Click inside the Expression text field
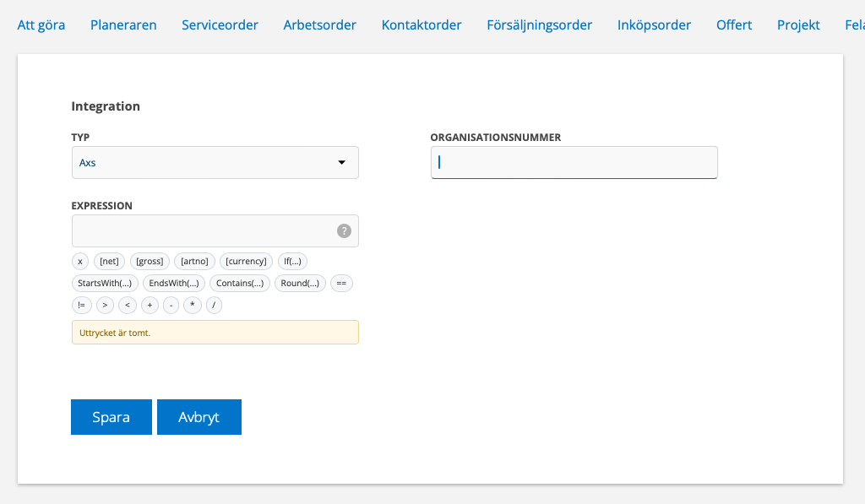The height and width of the screenshot is (504, 865). coord(203,230)
